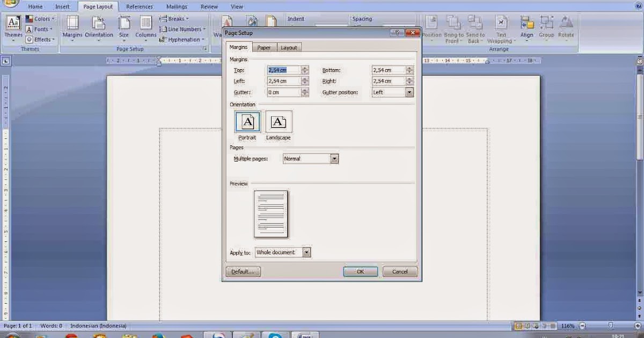The image size is (644, 338).
Task: Open the Apply to dropdown
Action: pos(306,252)
